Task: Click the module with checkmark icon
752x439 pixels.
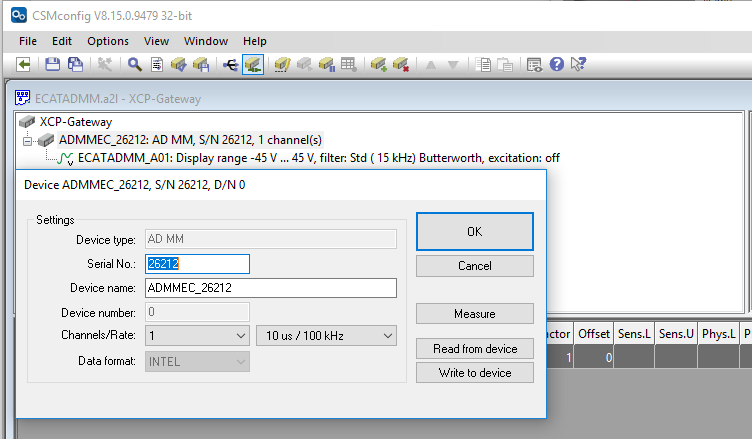Action: tap(178, 64)
